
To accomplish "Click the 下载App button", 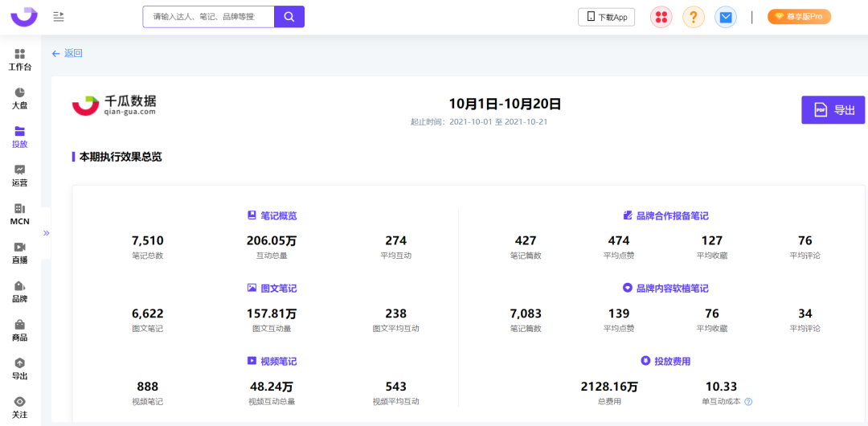I will [606, 17].
